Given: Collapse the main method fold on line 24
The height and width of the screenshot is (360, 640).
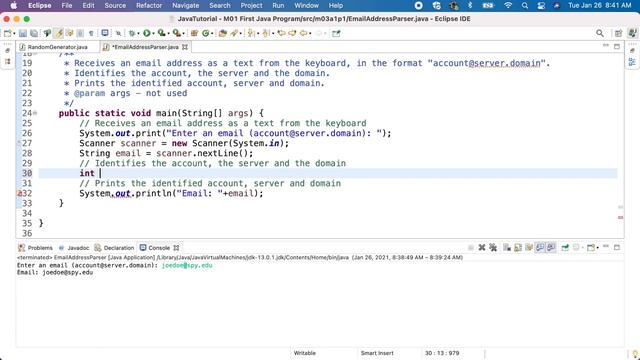Looking at the screenshot, I should tap(35, 113).
